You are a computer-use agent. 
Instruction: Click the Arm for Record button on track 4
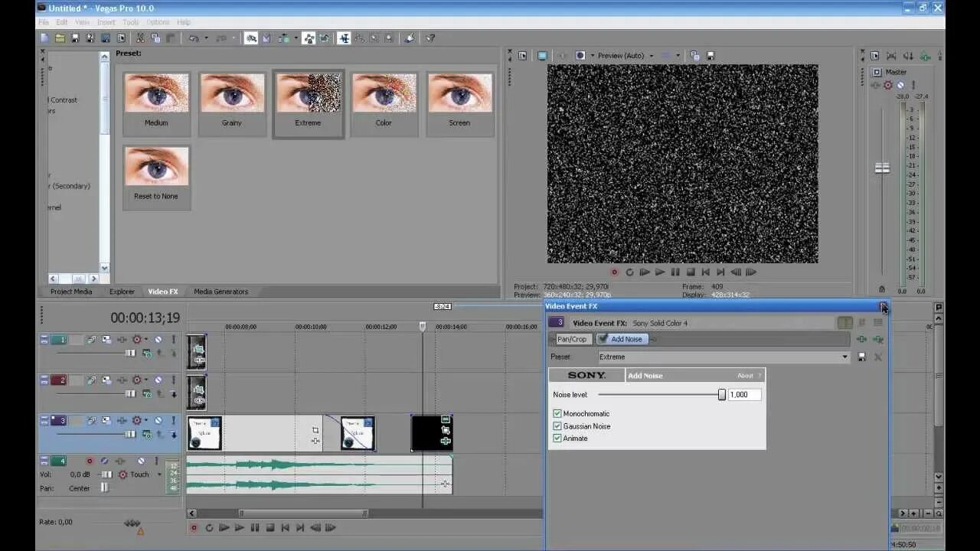(x=90, y=461)
